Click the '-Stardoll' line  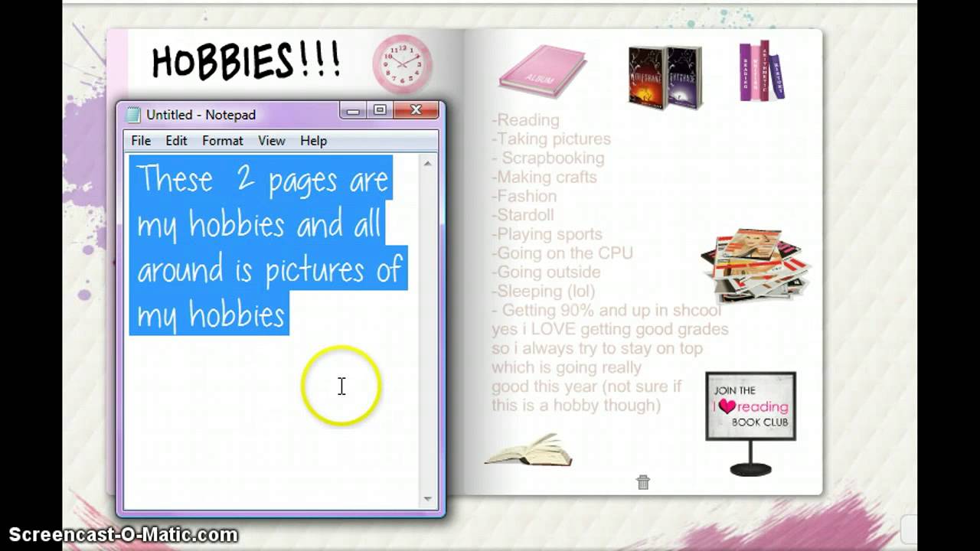pyautogui.click(x=523, y=215)
